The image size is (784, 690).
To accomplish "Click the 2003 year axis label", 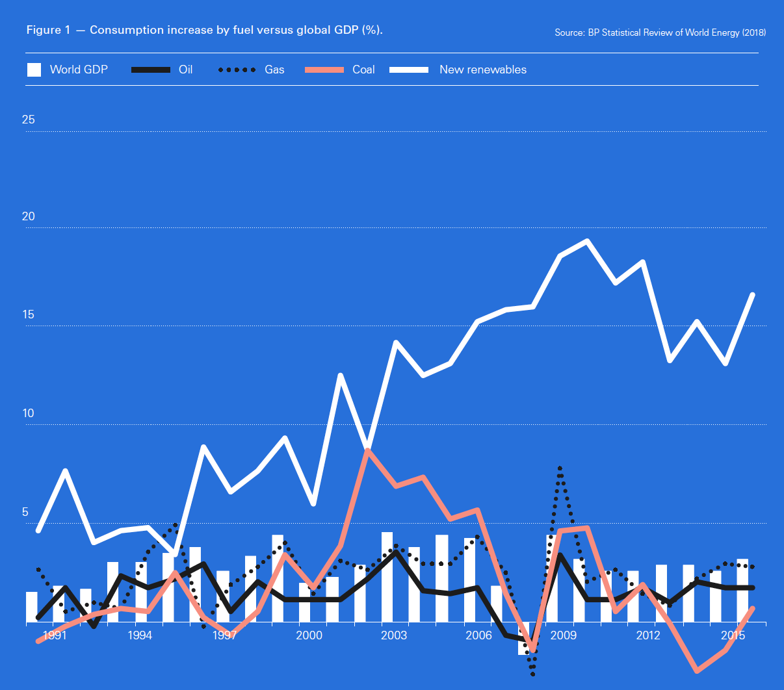I will (393, 635).
